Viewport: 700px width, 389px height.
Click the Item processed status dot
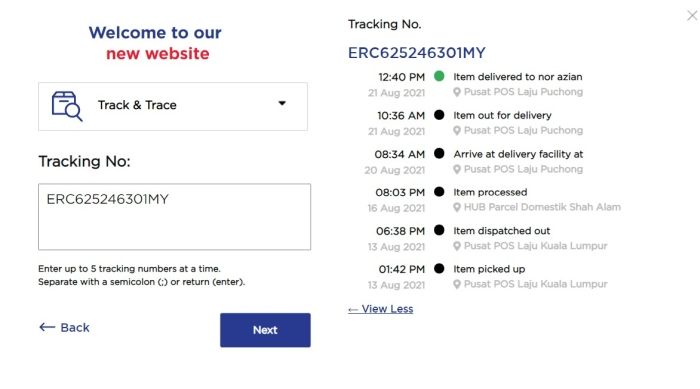(439, 192)
